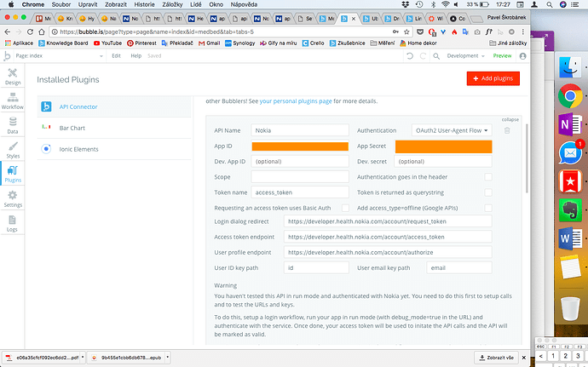Screen dimensions: 588x367
Task: Open the Chrome three-dot menu
Action: [522, 32]
